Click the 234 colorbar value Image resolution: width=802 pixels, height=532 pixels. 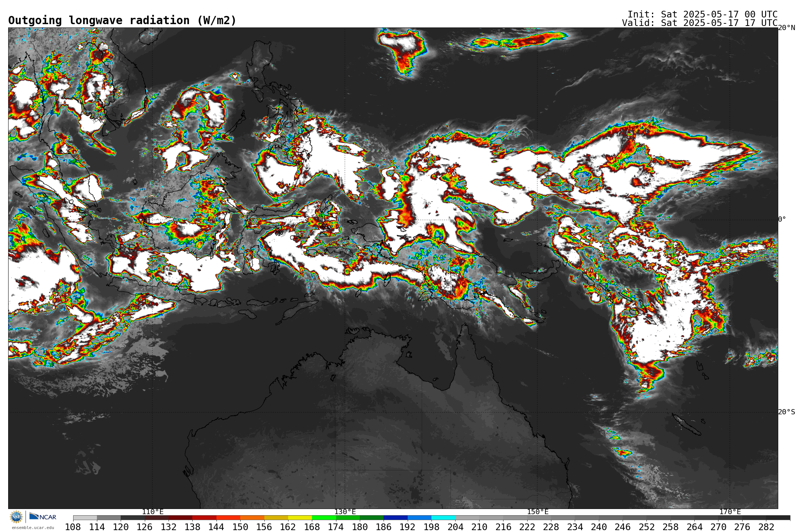point(575,527)
